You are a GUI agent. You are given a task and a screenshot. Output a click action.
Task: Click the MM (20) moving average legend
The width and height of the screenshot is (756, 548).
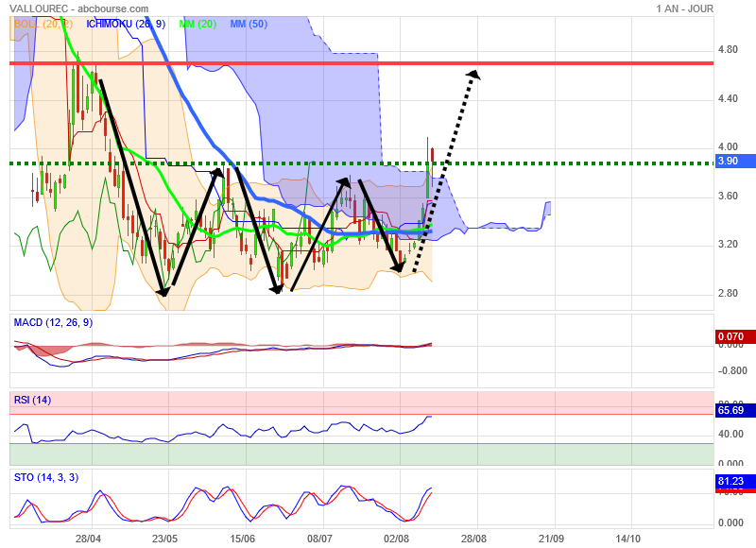coord(198,25)
